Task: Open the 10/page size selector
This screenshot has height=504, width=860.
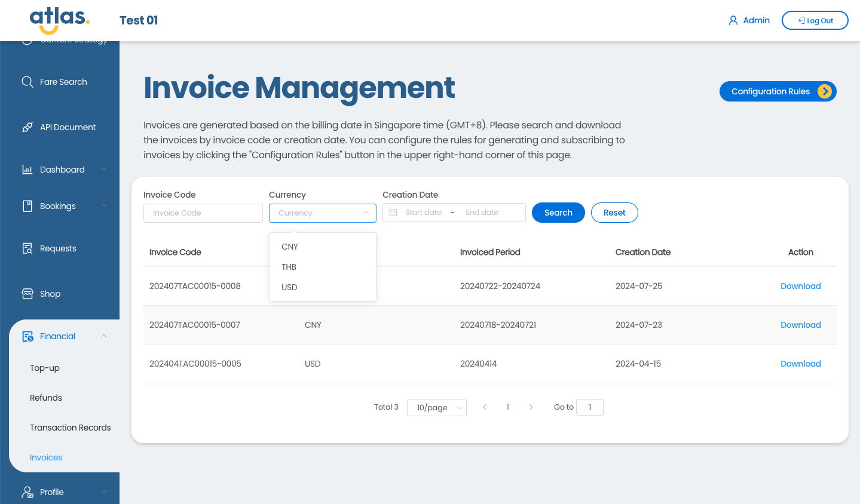Action: [x=437, y=407]
